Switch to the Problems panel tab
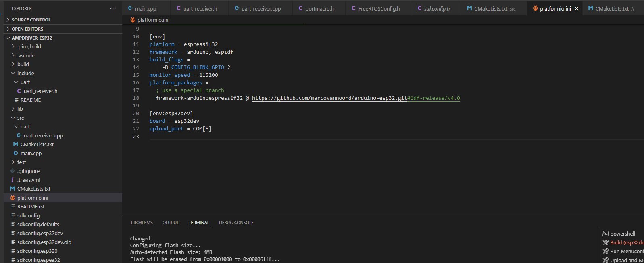The height and width of the screenshot is (263, 644). tap(142, 223)
